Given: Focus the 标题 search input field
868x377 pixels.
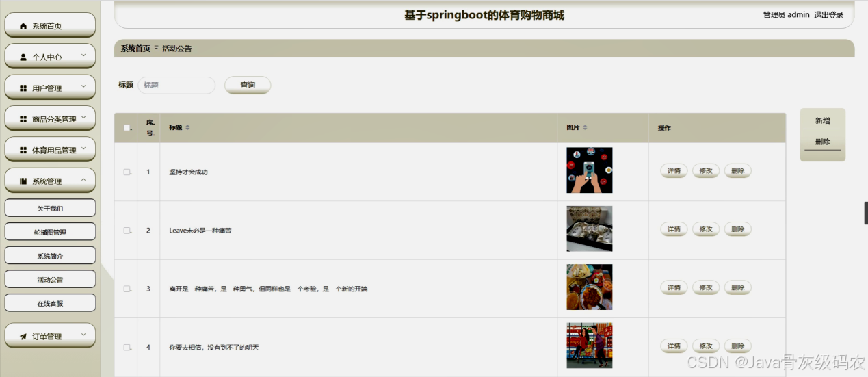Looking at the screenshot, I should pyautogui.click(x=176, y=86).
